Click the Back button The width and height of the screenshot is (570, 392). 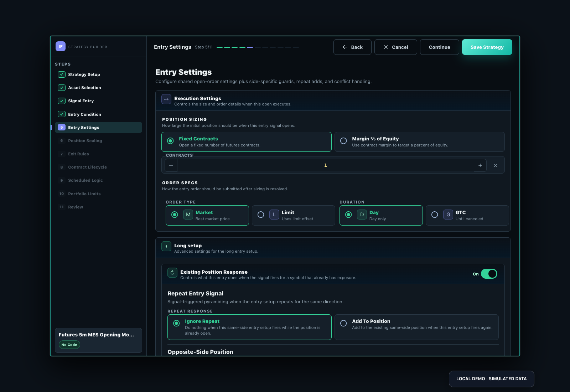[352, 47]
